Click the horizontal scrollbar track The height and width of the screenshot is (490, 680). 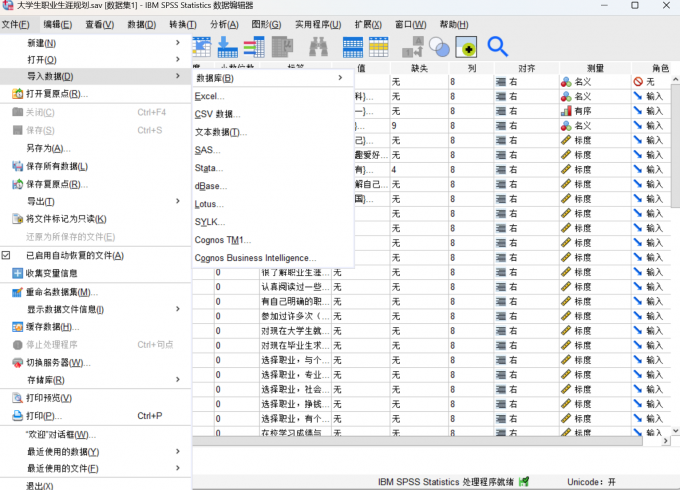pyautogui.click(x=417, y=441)
